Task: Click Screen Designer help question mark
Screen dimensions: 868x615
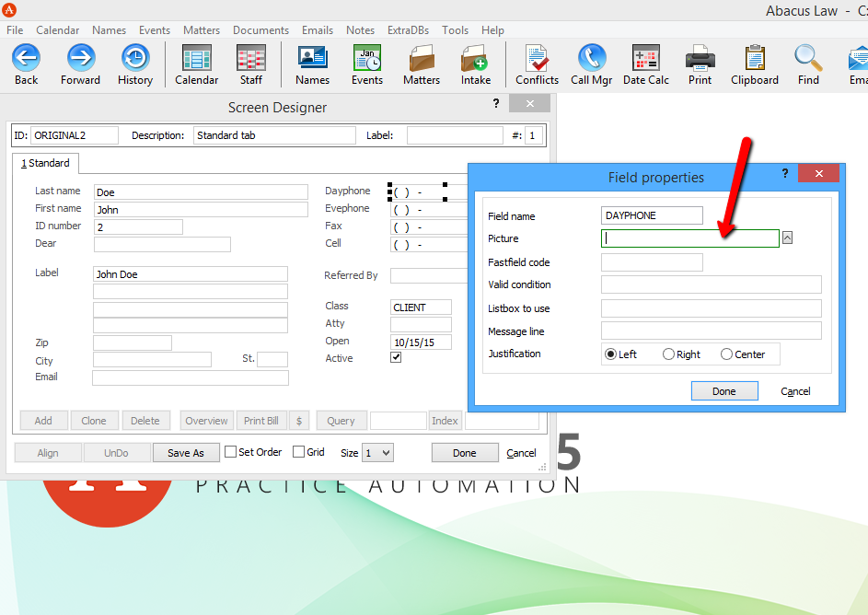Action: tap(496, 103)
